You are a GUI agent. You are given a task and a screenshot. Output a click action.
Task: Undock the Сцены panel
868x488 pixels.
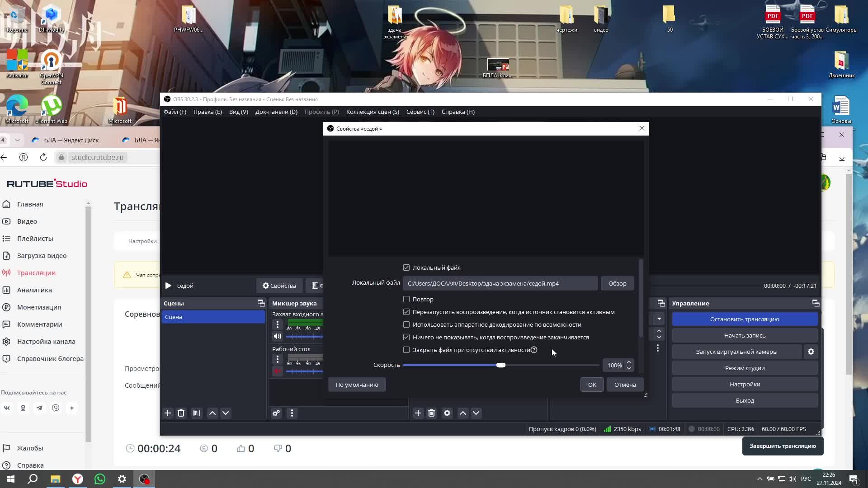pos(261,303)
